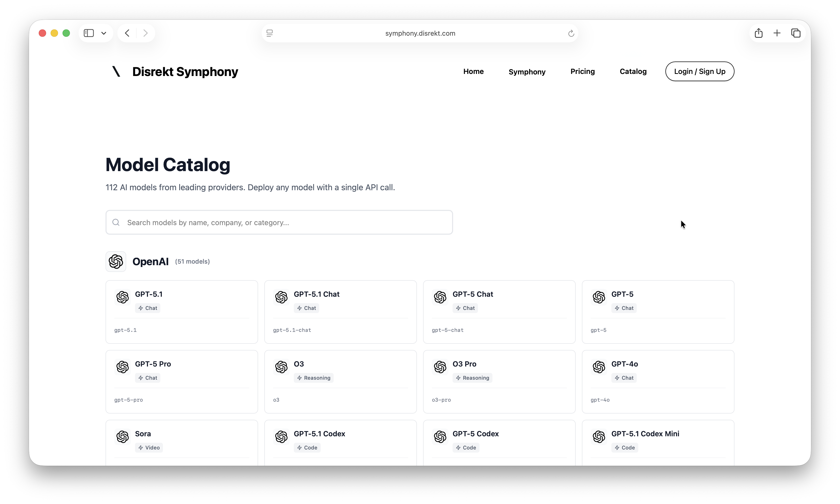Open the GPT-5.1 Chat model card
Viewport: 840px width, 504px height.
point(340,311)
